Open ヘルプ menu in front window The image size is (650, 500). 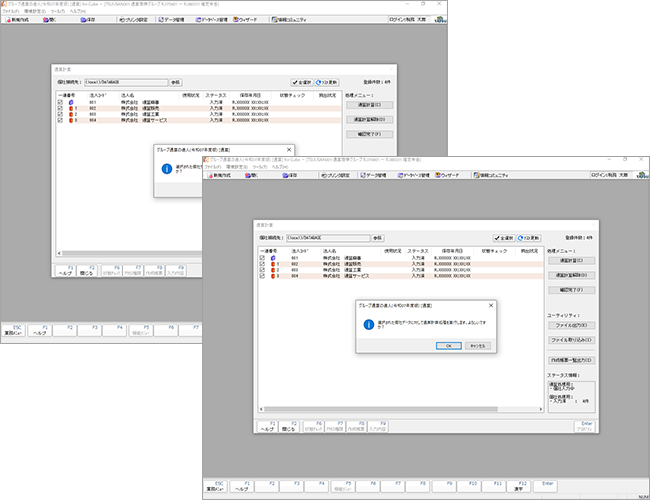[x=279, y=167]
